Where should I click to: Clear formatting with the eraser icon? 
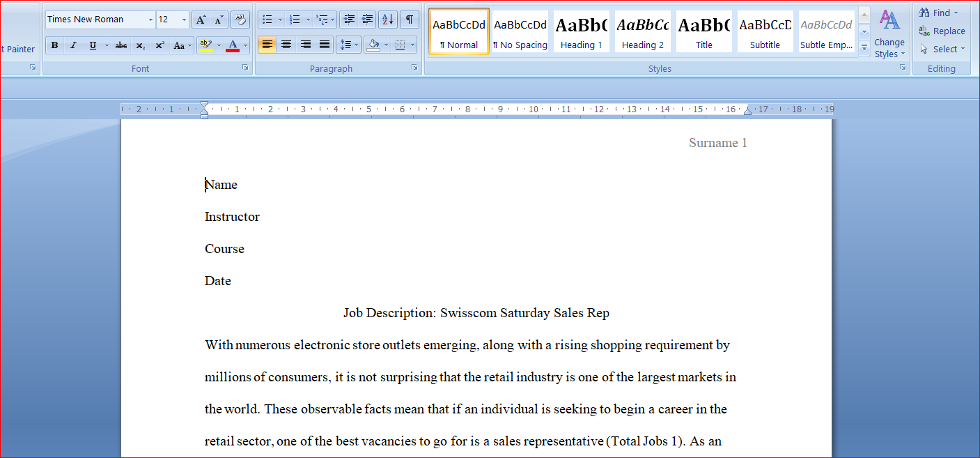point(240,20)
